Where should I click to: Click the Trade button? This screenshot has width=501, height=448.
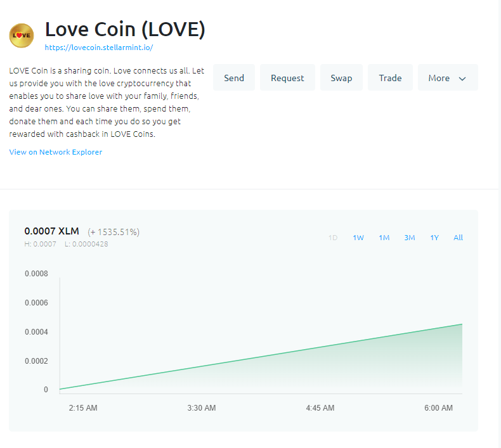coord(390,77)
